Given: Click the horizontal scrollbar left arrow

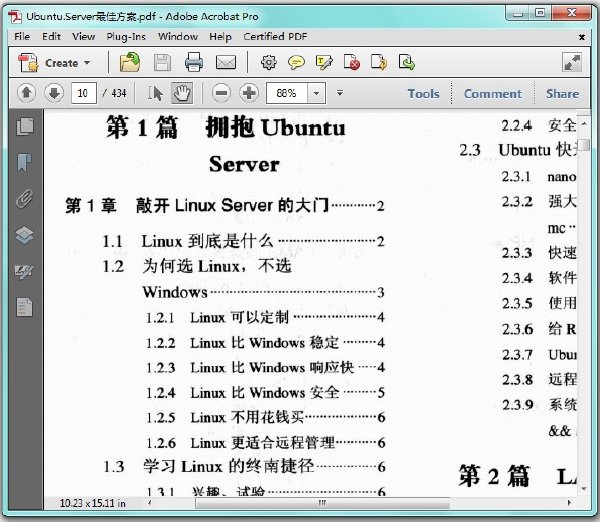Looking at the screenshot, I should point(150,503).
